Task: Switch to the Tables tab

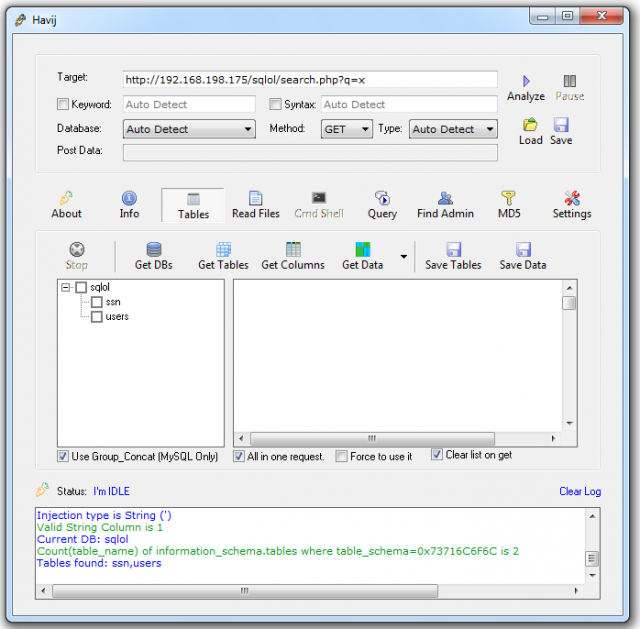Action: point(193,205)
